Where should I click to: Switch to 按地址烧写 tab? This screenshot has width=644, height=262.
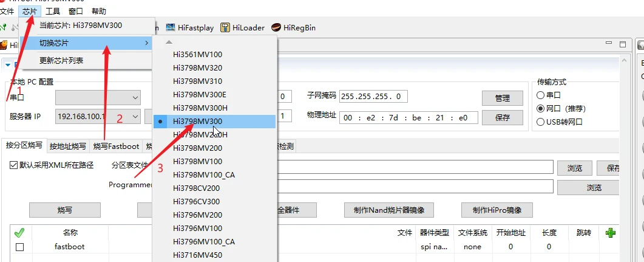click(x=68, y=146)
